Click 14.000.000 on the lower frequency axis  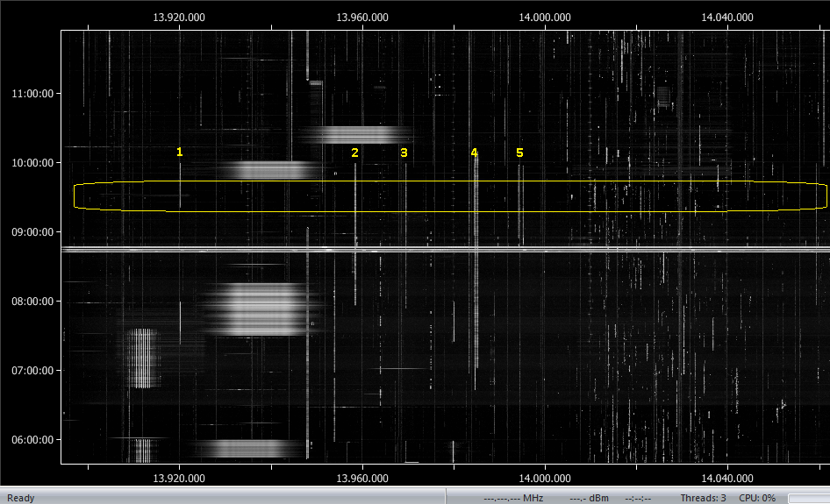[x=545, y=479]
